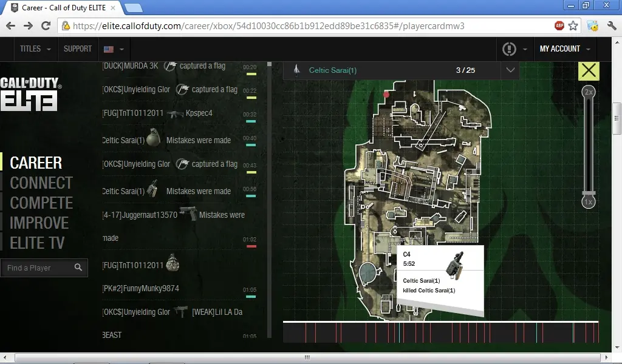
Task: Click the kill feed vertical scrollbar
Action: [269, 200]
